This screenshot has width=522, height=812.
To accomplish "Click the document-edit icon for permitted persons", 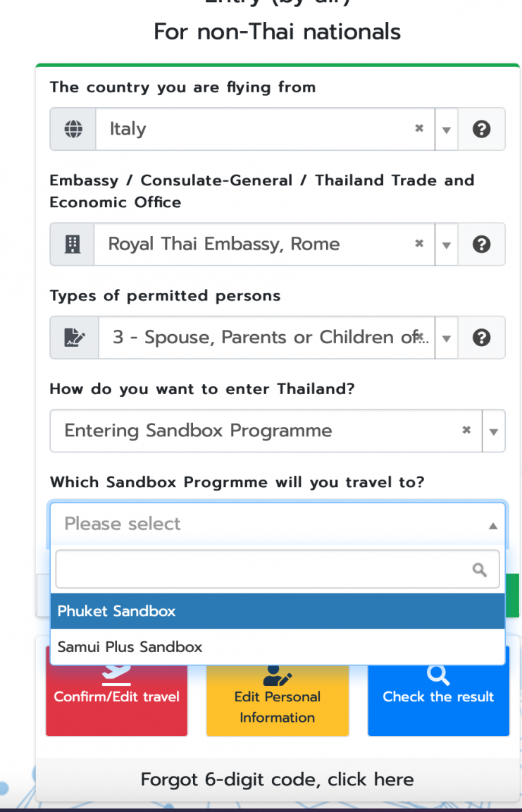I will (x=74, y=338).
